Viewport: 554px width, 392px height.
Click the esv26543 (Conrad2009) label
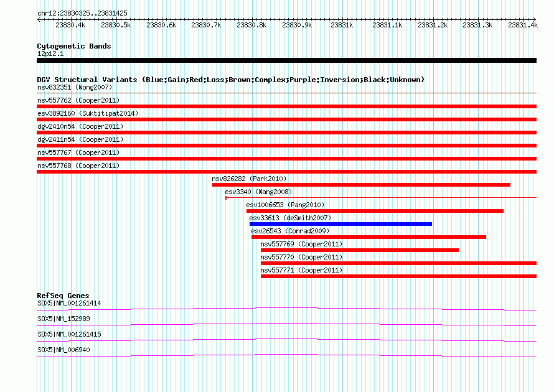coord(290,231)
